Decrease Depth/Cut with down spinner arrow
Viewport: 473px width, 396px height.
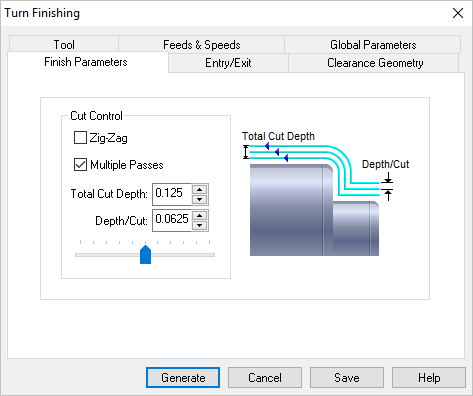point(200,225)
